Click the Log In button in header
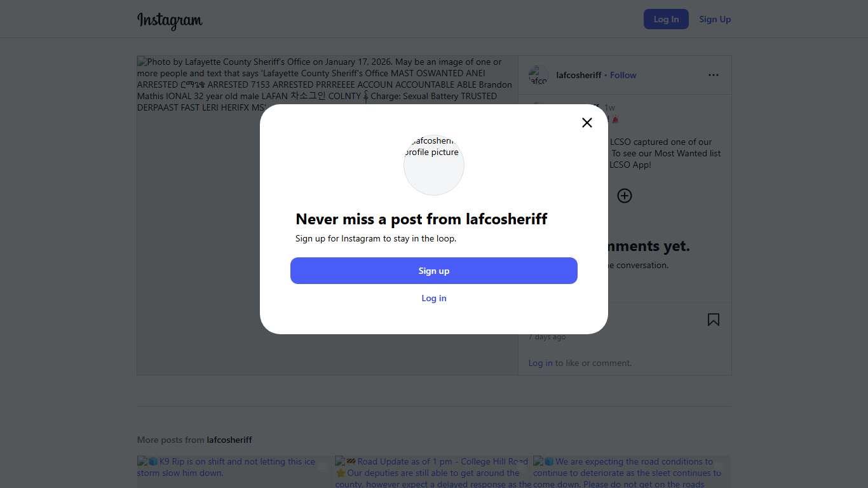 666,19
